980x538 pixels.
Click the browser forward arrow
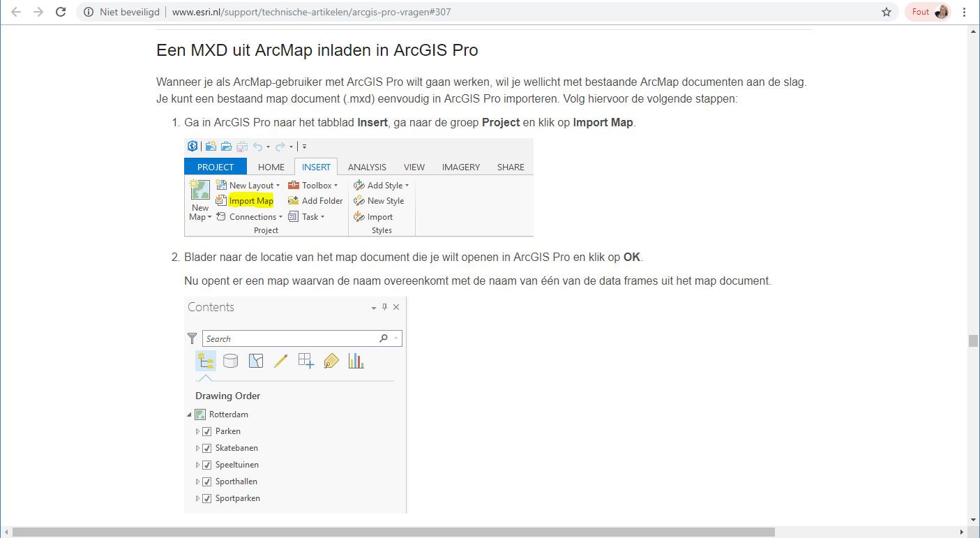(38, 12)
